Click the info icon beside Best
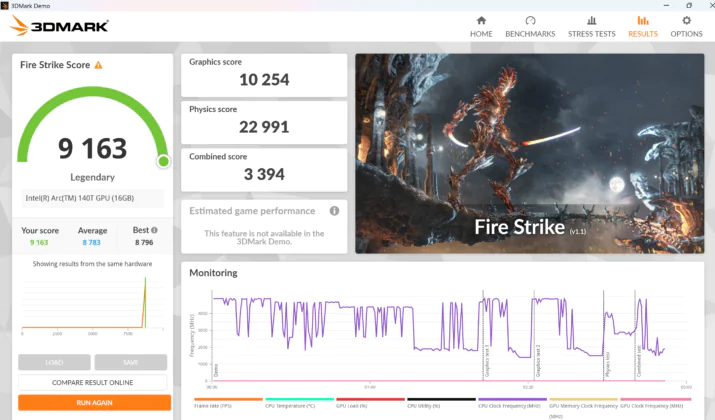This screenshot has height=420, width=715. [x=154, y=230]
